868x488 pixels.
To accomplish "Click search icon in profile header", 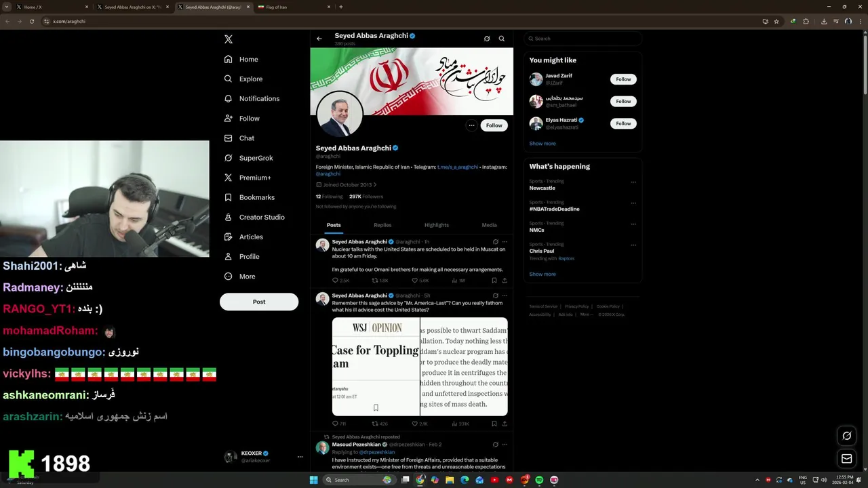I will pos(502,39).
